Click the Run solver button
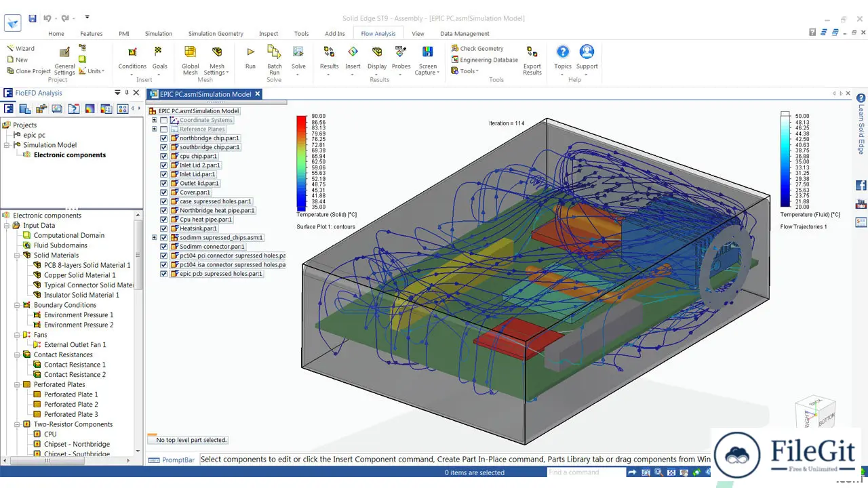This screenshot has height=488, width=868. coord(250,58)
